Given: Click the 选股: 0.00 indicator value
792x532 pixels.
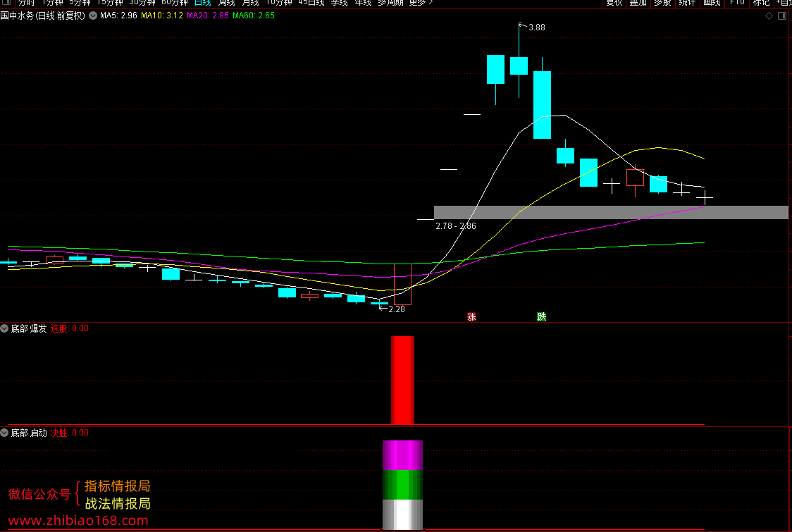Looking at the screenshot, I should tap(70, 328).
